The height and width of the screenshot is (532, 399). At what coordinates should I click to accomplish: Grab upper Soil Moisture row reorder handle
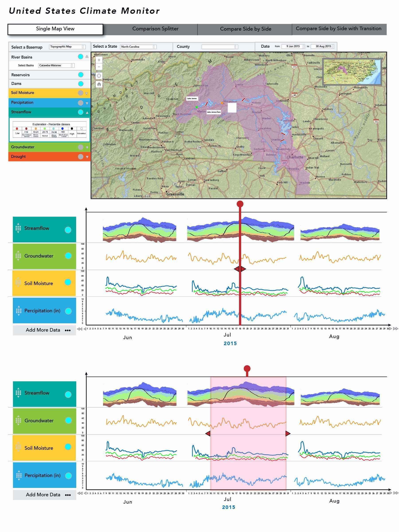pyautogui.click(x=18, y=283)
